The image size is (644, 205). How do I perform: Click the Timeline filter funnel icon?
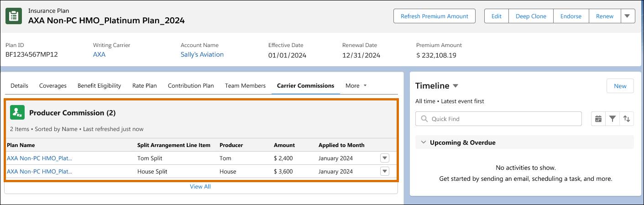(613, 119)
